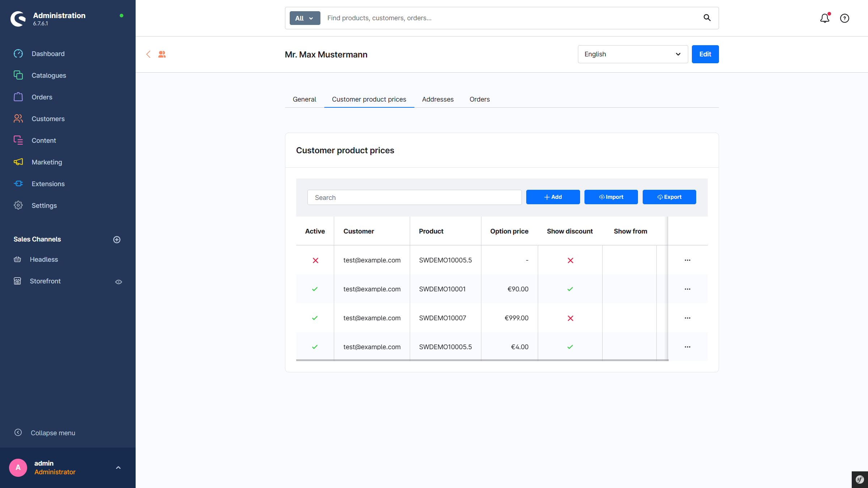This screenshot has width=868, height=488.
Task: Click the back arrow next to customer icon
Action: (148, 54)
